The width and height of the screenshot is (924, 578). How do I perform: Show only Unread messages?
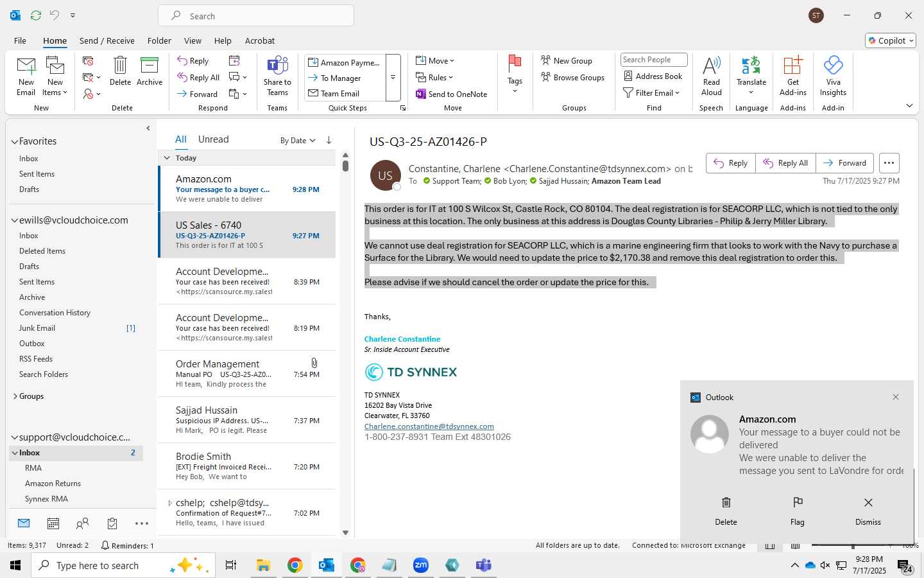(214, 139)
